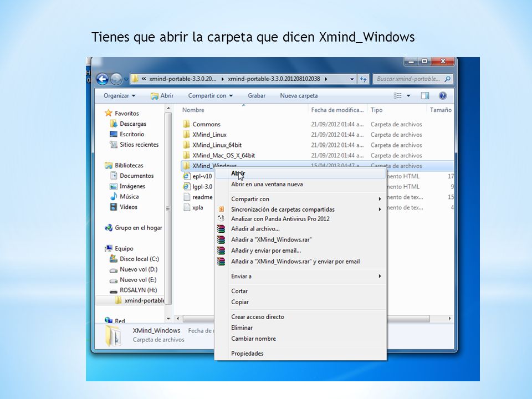
Task: Open Sitios recientes in the sidebar
Action: tap(134, 145)
